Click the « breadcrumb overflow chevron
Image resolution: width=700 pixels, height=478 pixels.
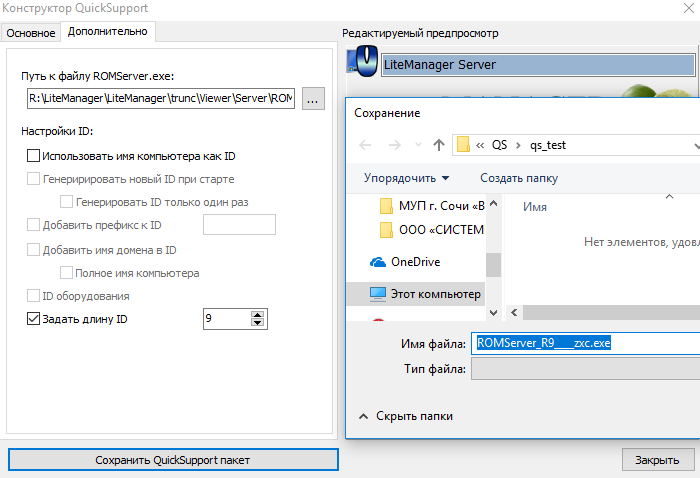[480, 145]
